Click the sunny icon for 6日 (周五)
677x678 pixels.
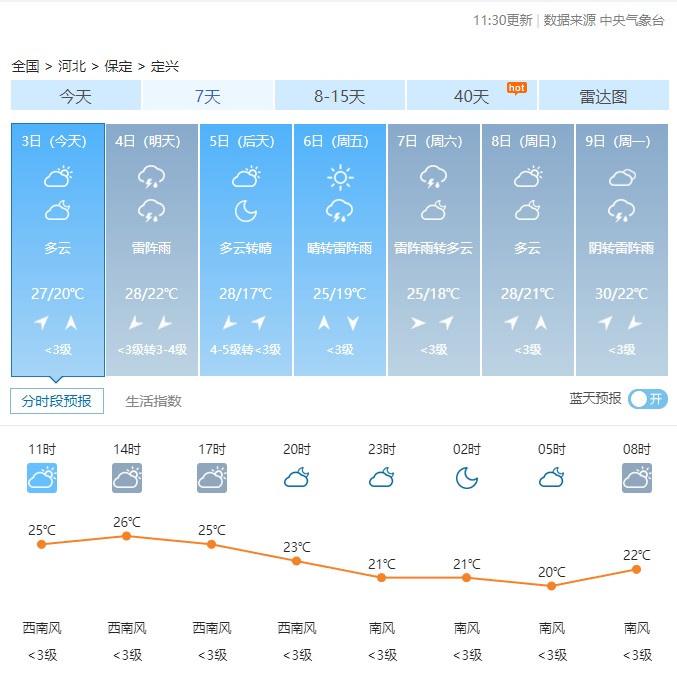point(340,178)
